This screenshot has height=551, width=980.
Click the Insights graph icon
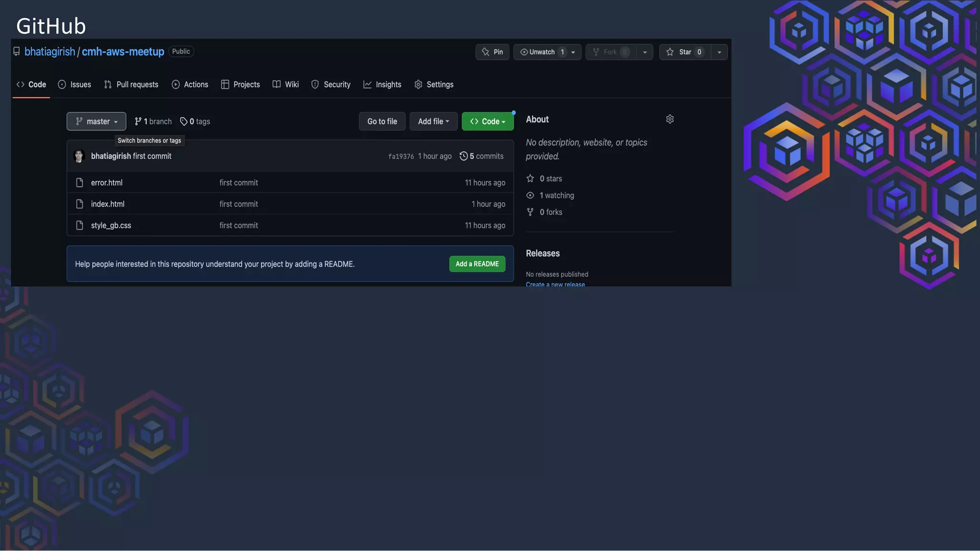(x=367, y=85)
